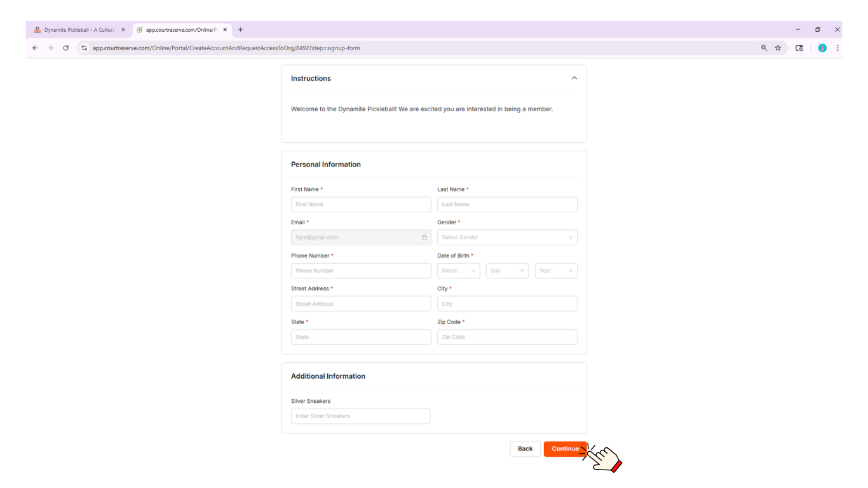Open the birth Year dropdown

click(556, 271)
